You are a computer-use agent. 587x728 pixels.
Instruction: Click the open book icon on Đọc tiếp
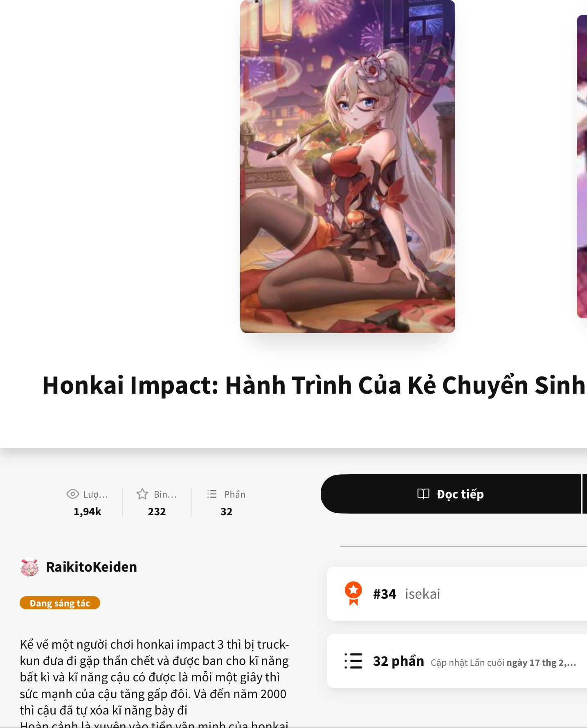[423, 494]
